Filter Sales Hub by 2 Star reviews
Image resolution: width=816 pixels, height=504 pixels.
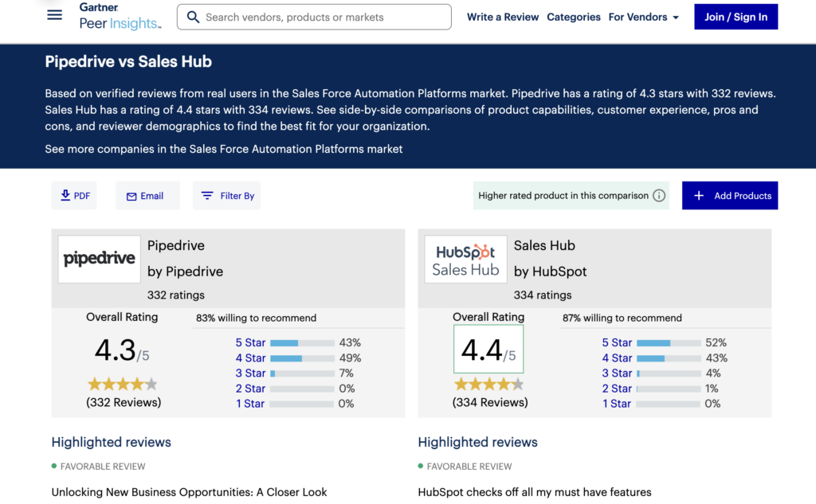(x=617, y=389)
